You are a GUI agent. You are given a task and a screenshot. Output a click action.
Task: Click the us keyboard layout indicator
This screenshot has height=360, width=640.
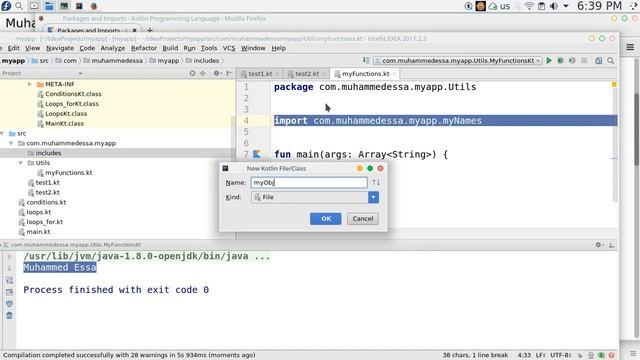(505, 6)
